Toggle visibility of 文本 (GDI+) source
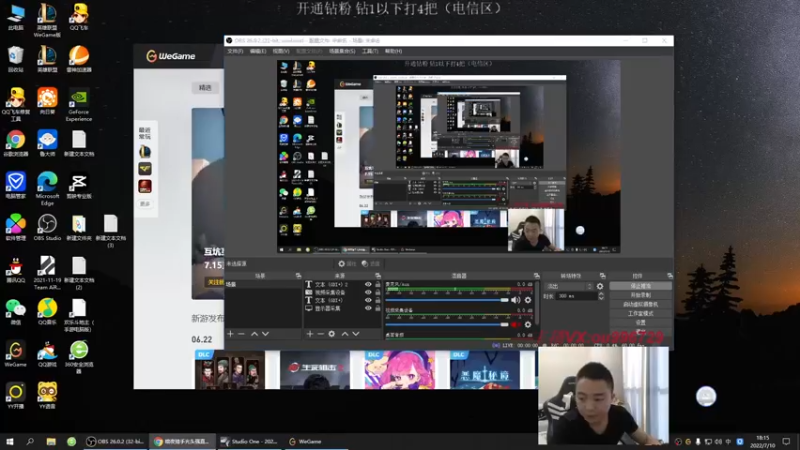800x450 pixels. click(x=368, y=301)
